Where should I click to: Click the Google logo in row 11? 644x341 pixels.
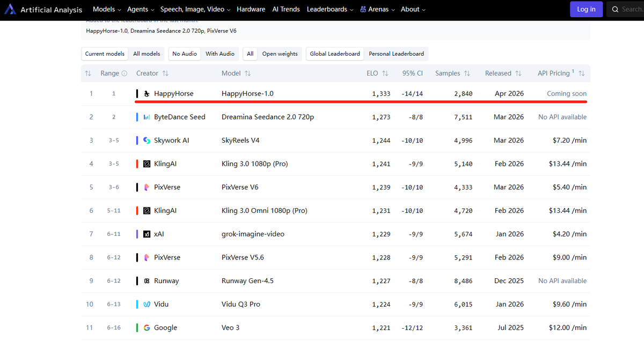(147, 328)
